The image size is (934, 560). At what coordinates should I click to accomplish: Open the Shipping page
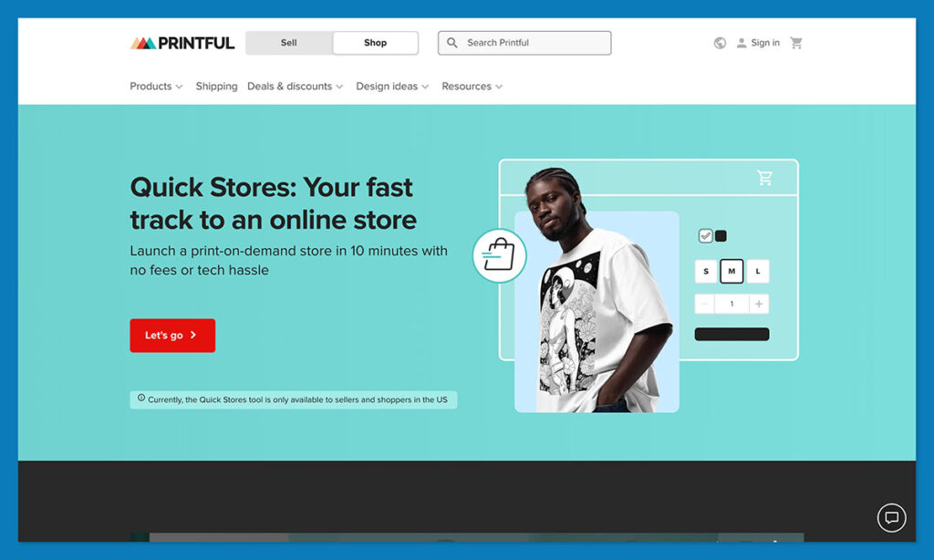[x=216, y=87]
